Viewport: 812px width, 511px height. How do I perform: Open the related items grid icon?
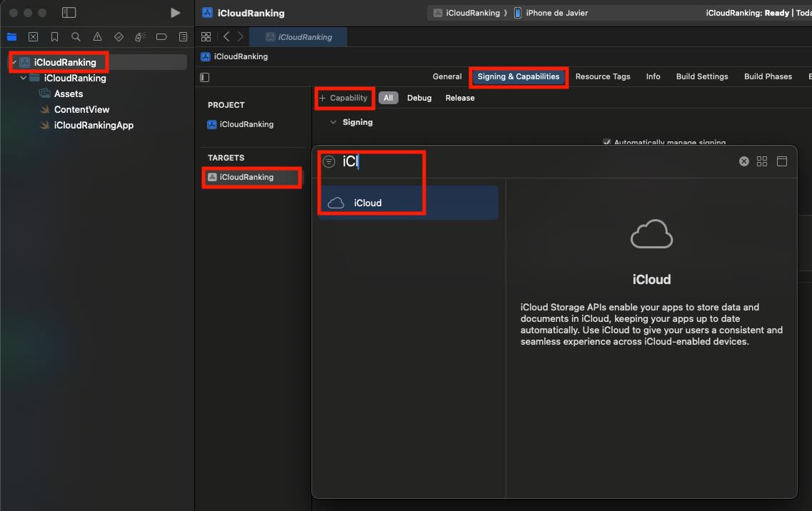(x=206, y=37)
